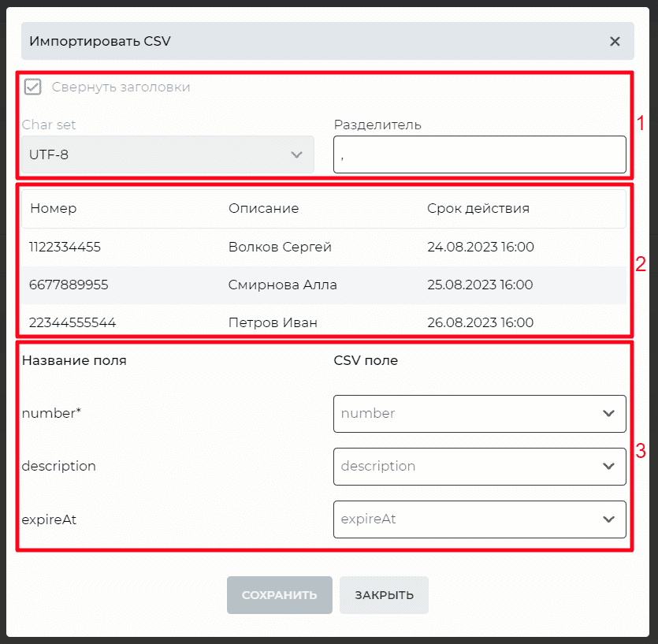Click the Разделитель input field

tap(480, 154)
